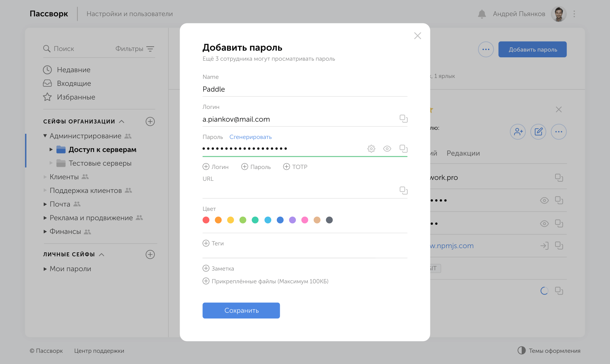Toggle the Темы оформления theme switch

[x=521, y=350]
